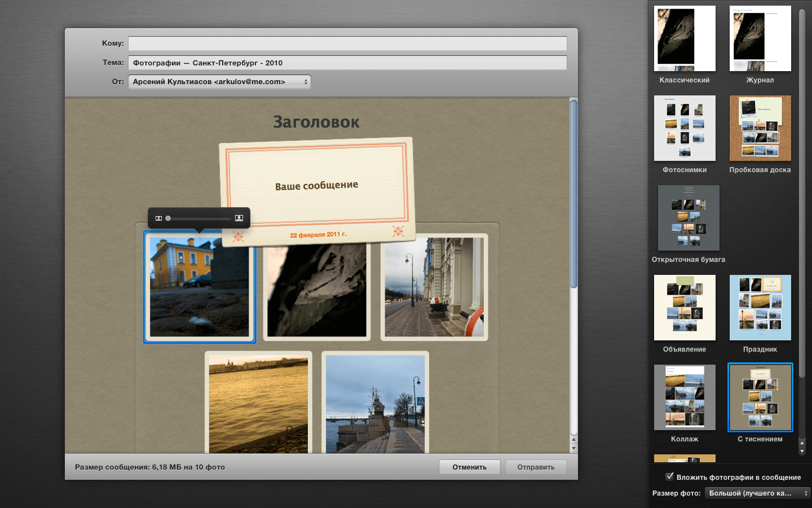The height and width of the screenshot is (508, 812).
Task: Click the Отменить button
Action: coord(470,467)
